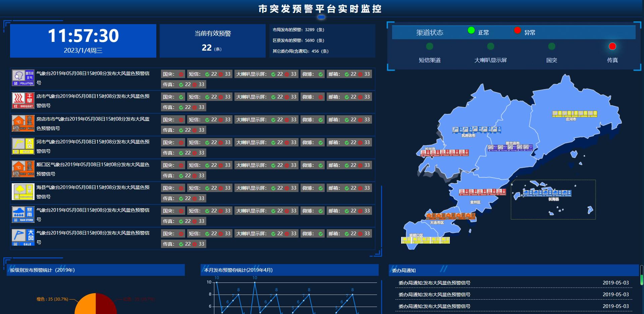Click the 委办局通知 panel header

(514, 270)
